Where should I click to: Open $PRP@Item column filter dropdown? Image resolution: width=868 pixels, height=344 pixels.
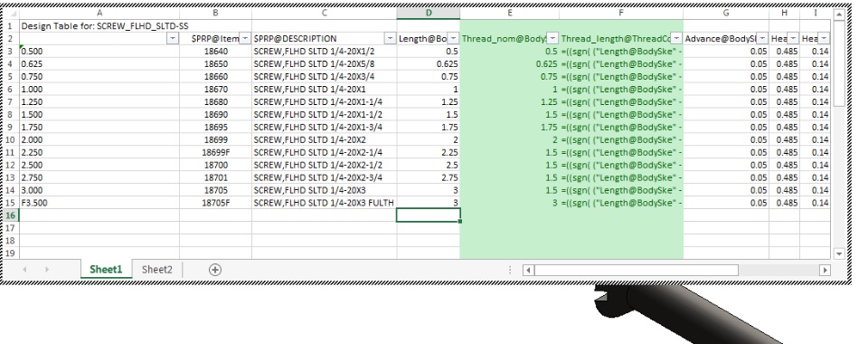pyautogui.click(x=245, y=38)
